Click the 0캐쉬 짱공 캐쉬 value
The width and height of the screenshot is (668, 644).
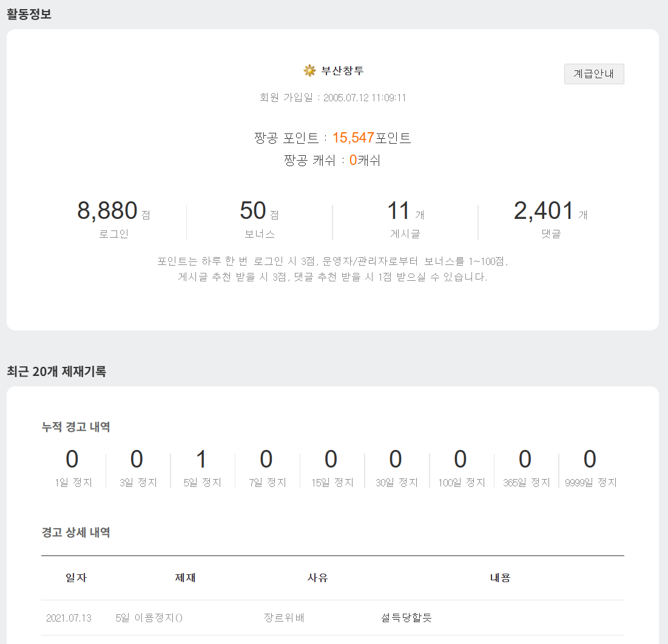coord(365,161)
